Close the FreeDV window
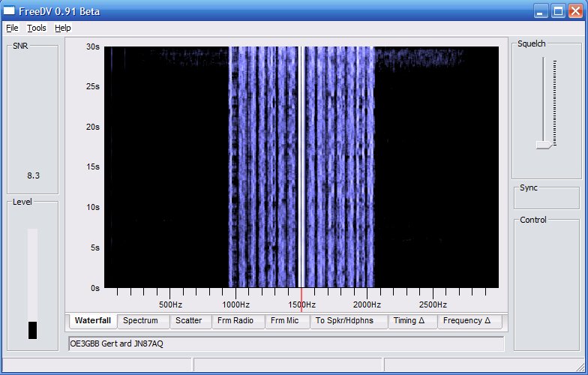The image size is (588, 375). pos(575,11)
